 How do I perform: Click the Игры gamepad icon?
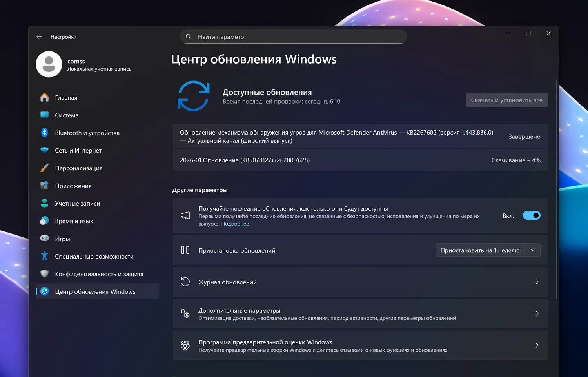pyautogui.click(x=45, y=239)
